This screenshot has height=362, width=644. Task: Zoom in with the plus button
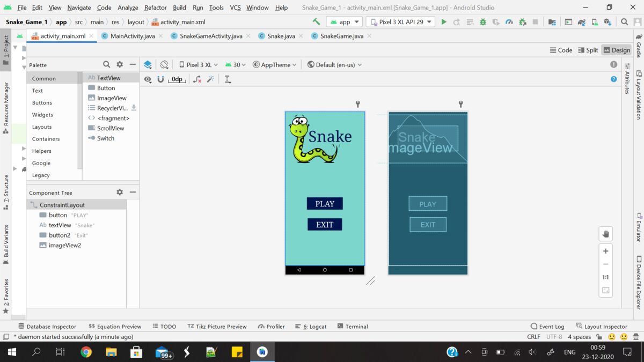605,251
